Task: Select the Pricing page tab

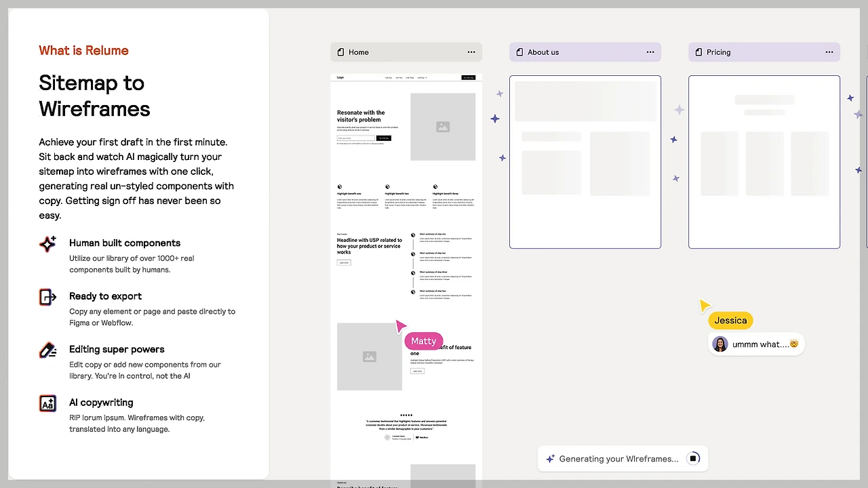Action: pyautogui.click(x=764, y=52)
